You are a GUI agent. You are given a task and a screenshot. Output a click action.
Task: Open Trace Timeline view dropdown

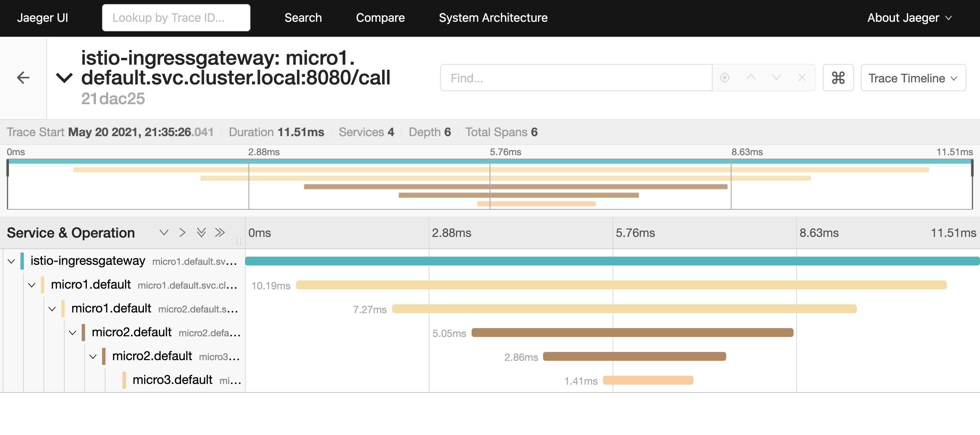pyautogui.click(x=913, y=78)
